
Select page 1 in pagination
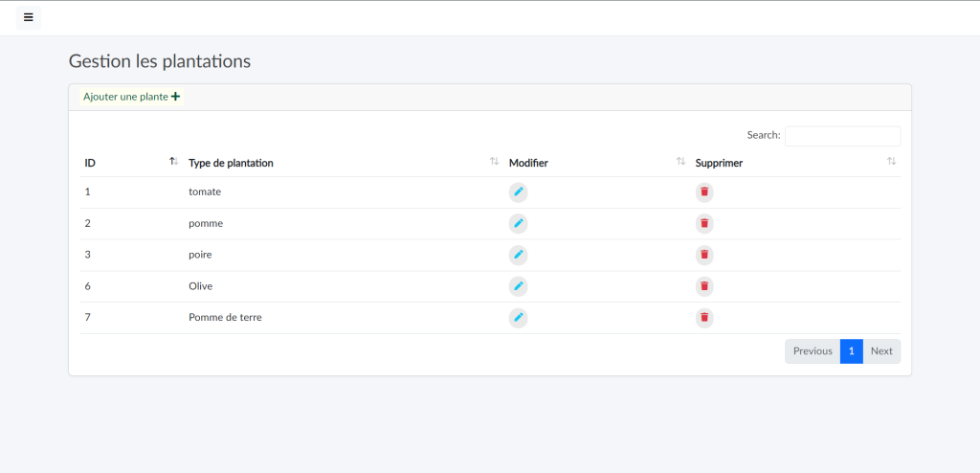851,351
